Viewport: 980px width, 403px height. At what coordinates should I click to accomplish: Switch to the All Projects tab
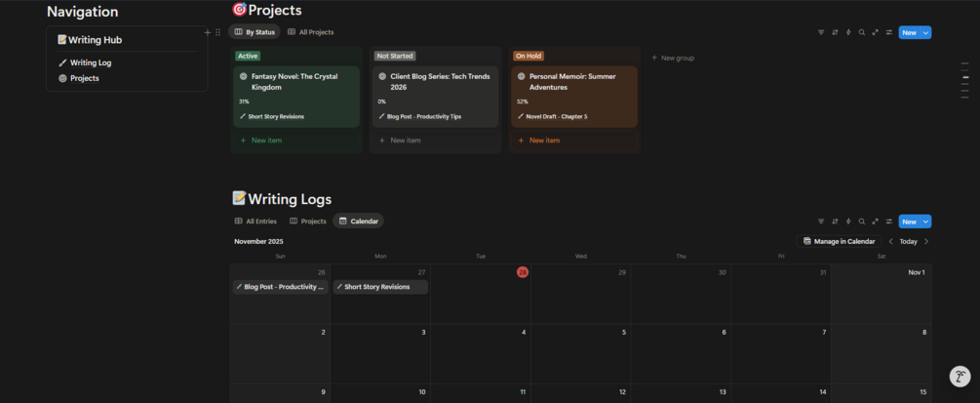pyautogui.click(x=311, y=32)
